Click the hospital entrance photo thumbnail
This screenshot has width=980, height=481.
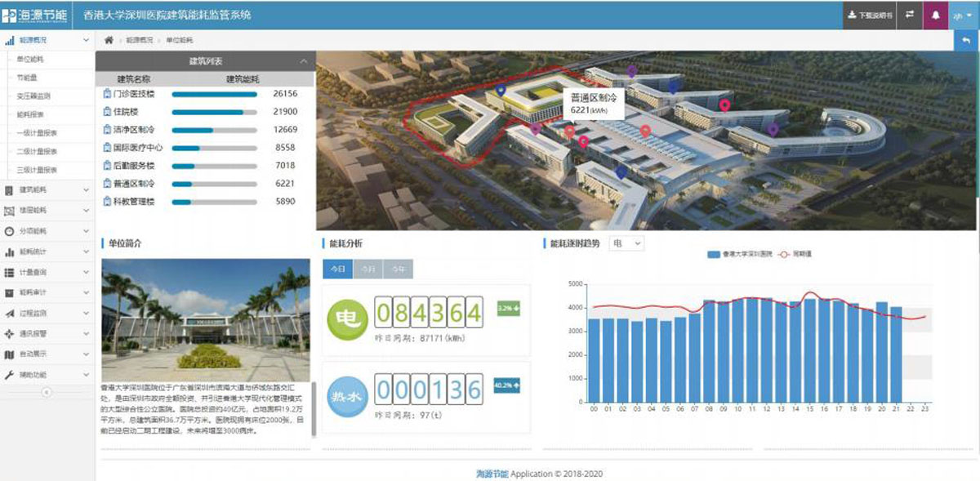tap(206, 318)
